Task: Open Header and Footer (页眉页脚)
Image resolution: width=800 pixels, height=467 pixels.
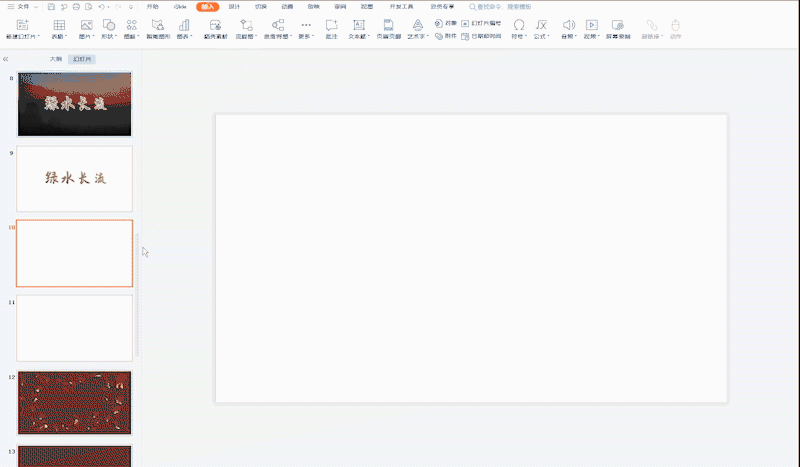Action: tap(388, 29)
